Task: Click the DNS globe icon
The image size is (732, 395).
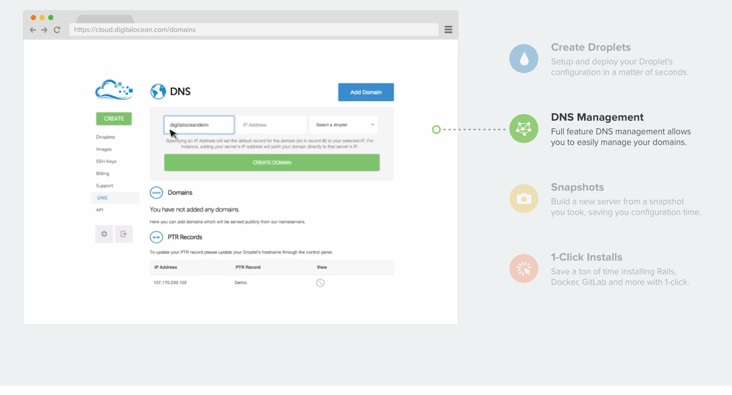Action: tap(158, 92)
